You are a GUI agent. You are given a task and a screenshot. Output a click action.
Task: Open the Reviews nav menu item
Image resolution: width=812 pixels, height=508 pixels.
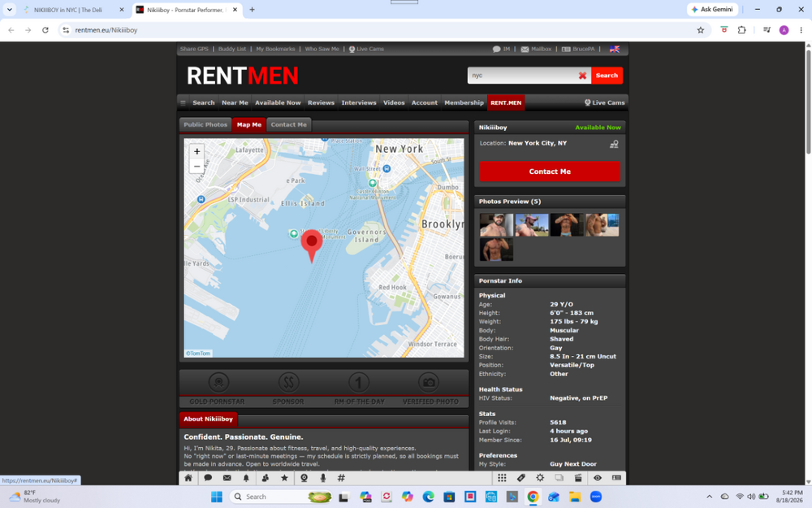pos(321,102)
